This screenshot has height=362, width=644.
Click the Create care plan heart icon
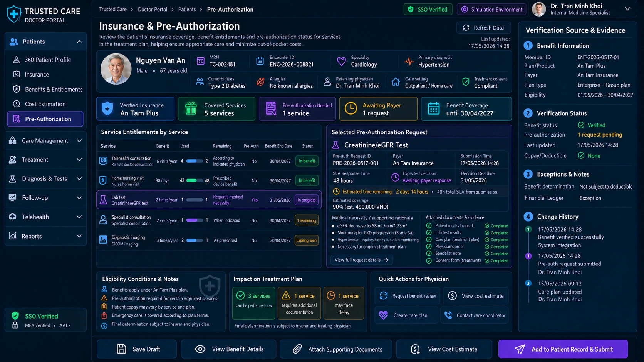(x=383, y=315)
